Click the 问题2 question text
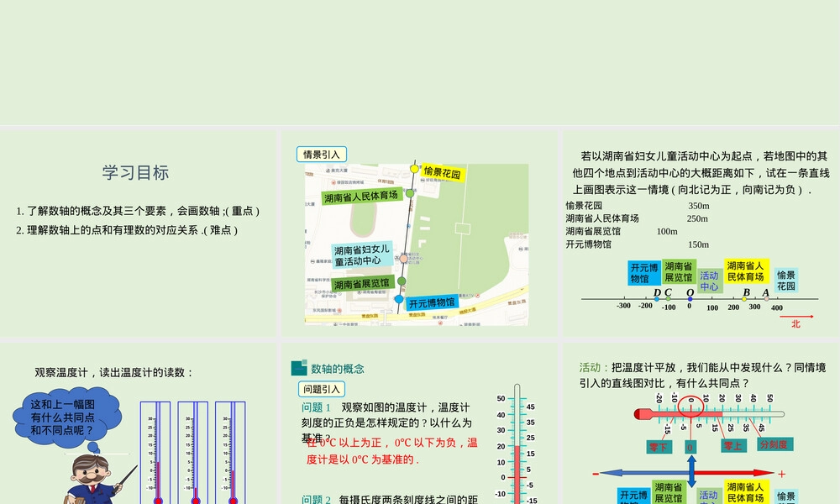The height and width of the screenshot is (504, 840). pyautogui.click(x=390, y=499)
